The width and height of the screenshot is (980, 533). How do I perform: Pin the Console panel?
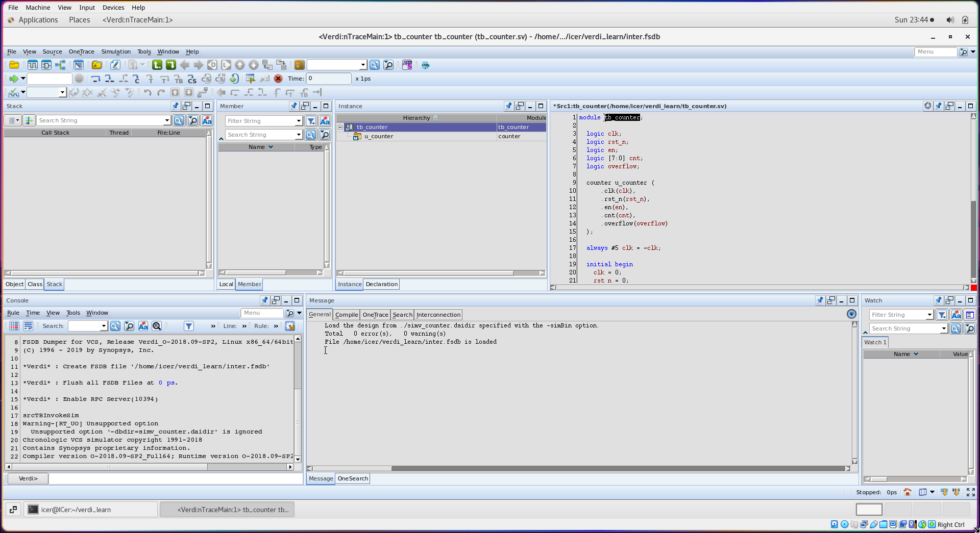pyautogui.click(x=264, y=300)
